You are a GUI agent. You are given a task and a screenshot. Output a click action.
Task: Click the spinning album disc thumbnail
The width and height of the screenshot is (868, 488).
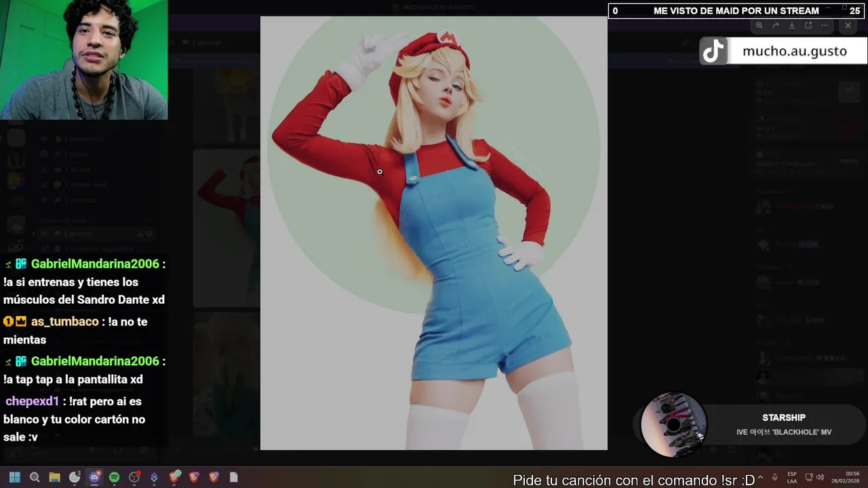pos(673,425)
